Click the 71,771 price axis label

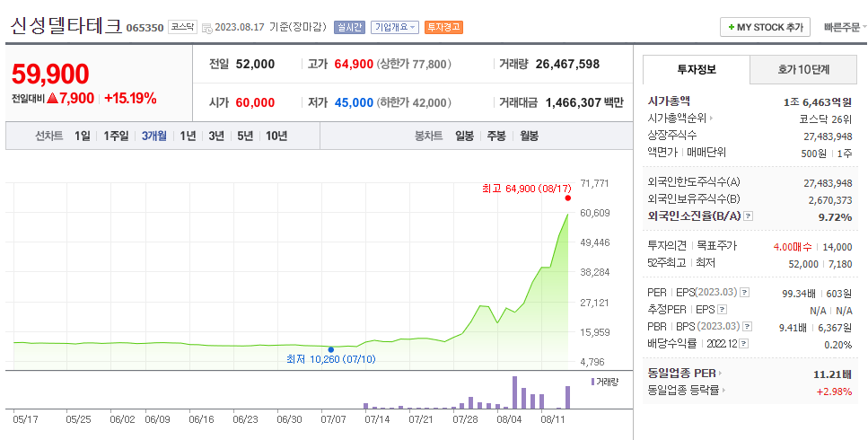pyautogui.click(x=594, y=183)
